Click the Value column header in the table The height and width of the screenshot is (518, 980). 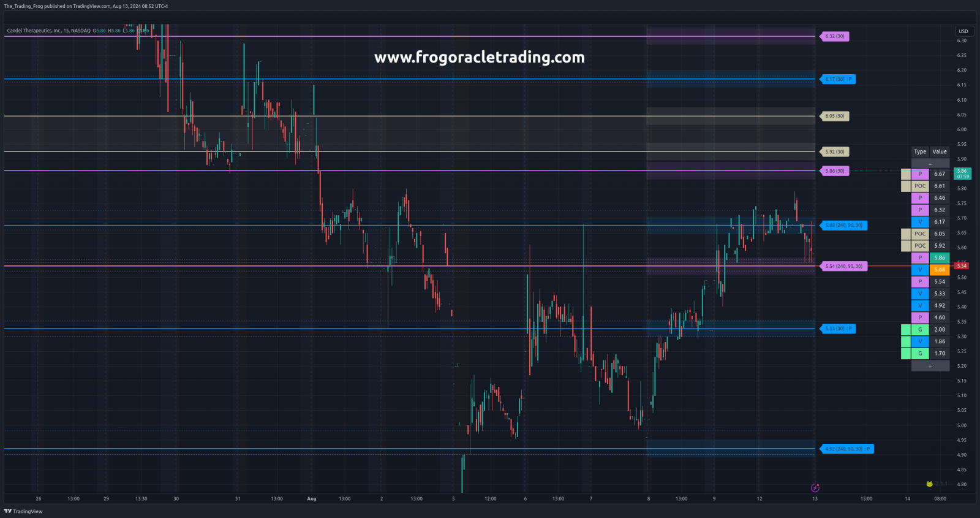click(x=940, y=151)
